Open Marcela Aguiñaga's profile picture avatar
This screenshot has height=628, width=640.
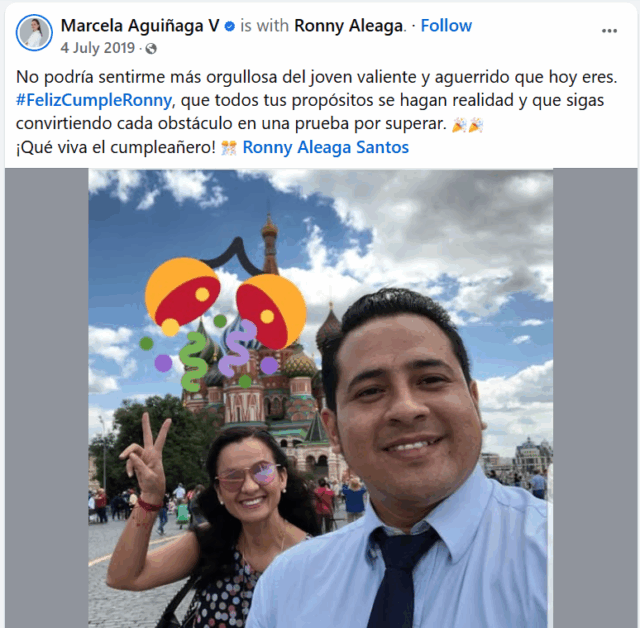click(34, 33)
